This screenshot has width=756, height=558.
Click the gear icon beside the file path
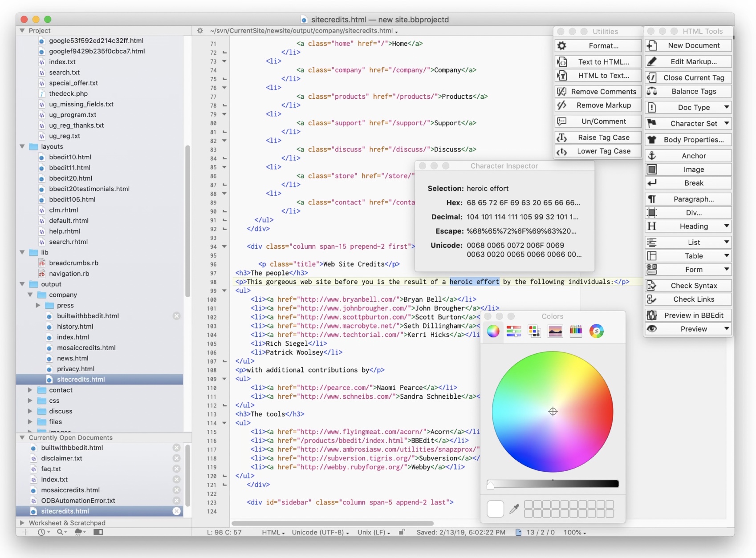200,31
